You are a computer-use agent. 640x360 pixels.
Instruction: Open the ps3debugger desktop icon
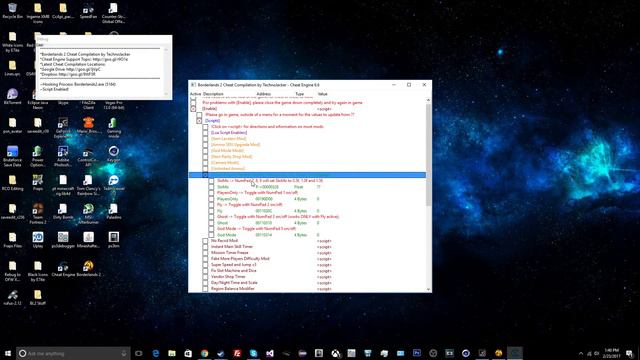coord(63,240)
